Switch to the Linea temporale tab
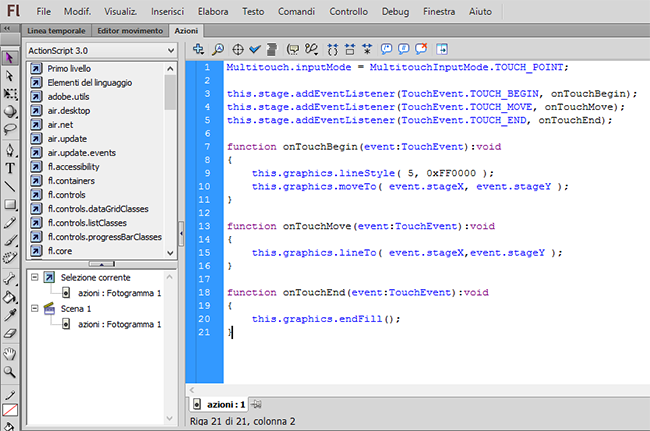The image size is (650, 431). tap(56, 31)
